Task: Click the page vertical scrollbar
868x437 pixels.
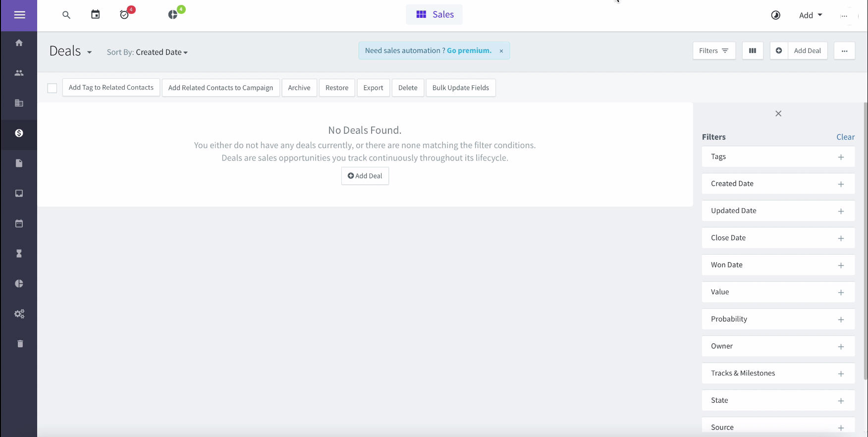Action: coord(866,241)
